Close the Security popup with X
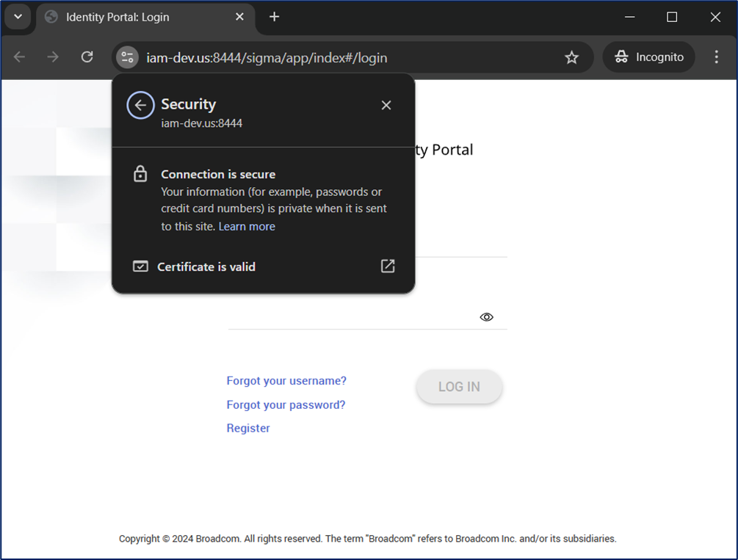 pos(386,105)
